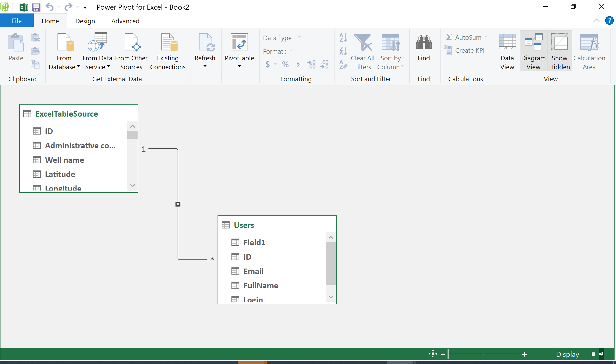Click the AutoSum button
Image resolution: width=616 pixels, height=364 pixels.
tap(463, 37)
